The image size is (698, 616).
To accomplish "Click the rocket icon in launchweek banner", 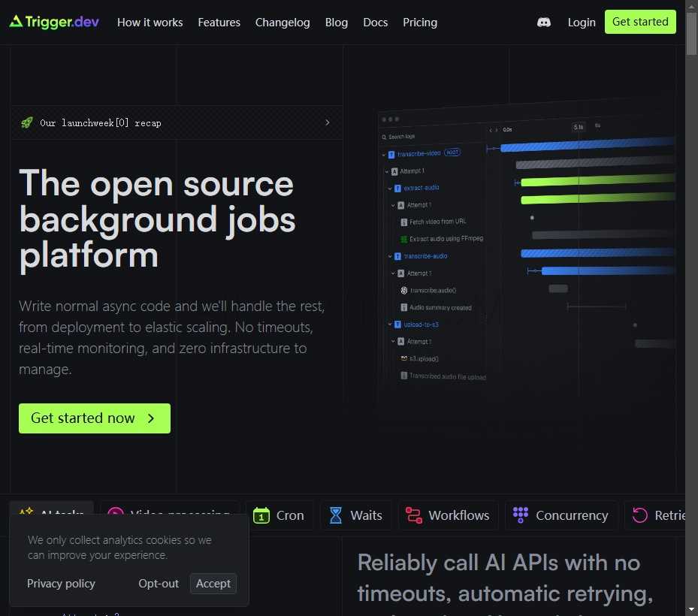I will (26, 122).
